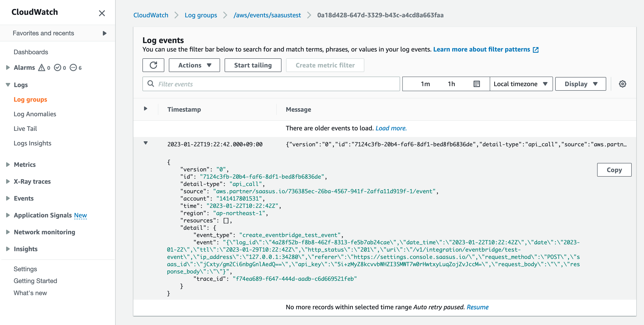Collapse the 19:22:42 log event row
The image size is (644, 325).
point(145,143)
